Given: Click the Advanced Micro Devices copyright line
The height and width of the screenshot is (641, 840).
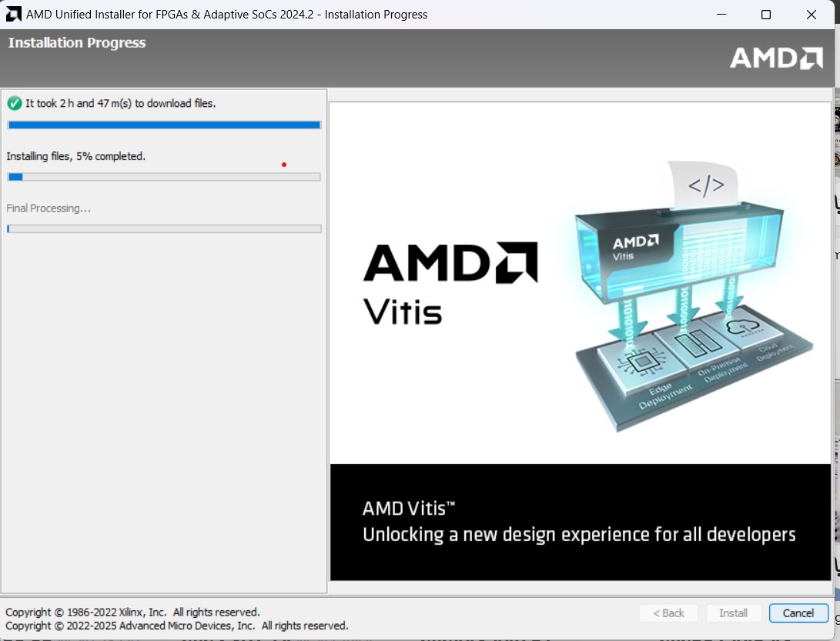Looking at the screenshot, I should click(x=177, y=626).
